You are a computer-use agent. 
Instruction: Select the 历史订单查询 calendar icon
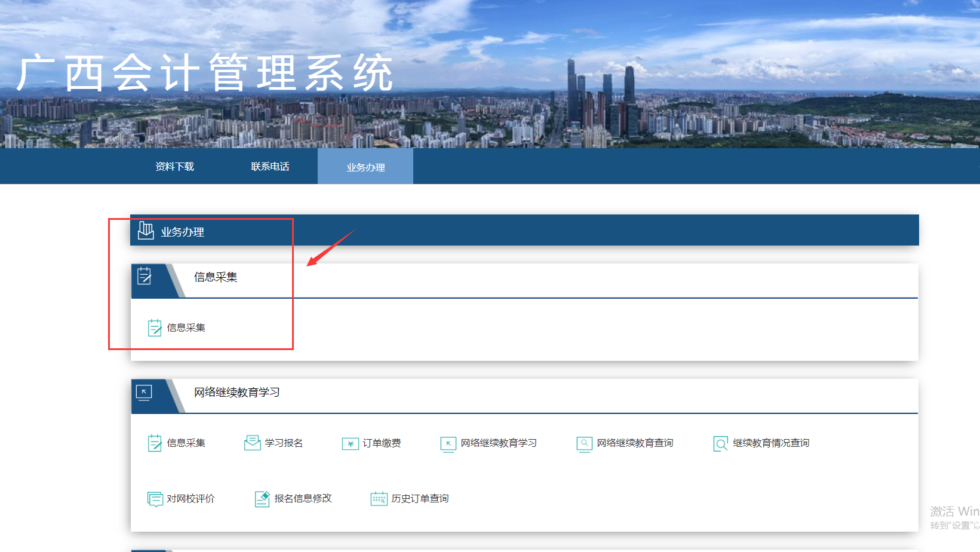[380, 498]
